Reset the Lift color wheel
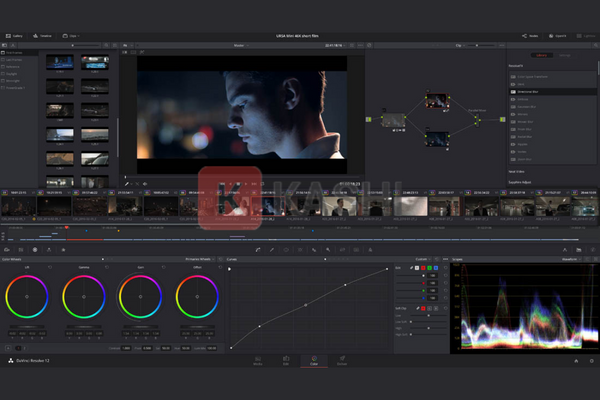 (x=50, y=267)
